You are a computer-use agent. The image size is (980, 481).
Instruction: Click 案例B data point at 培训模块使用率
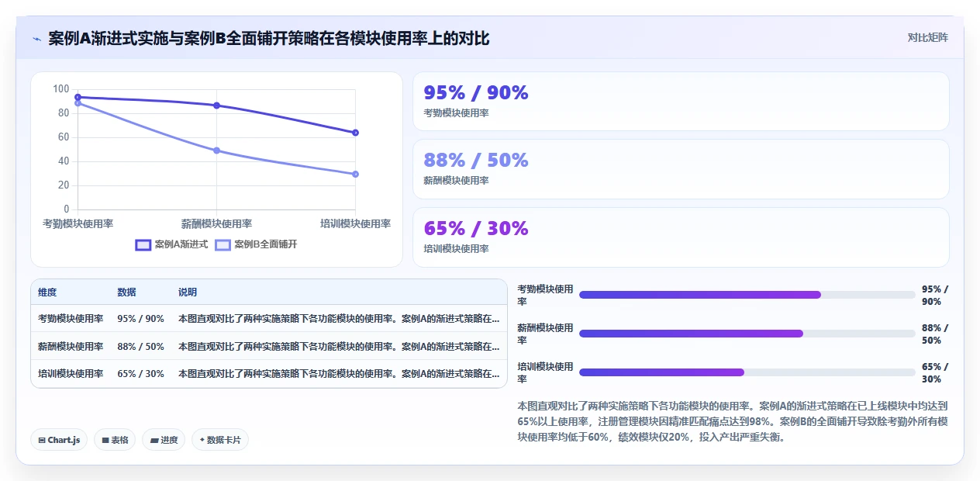[355, 174]
